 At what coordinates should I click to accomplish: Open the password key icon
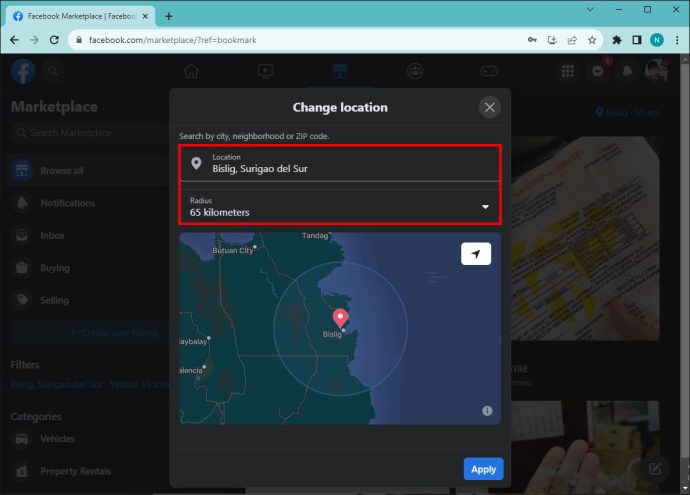coord(532,40)
